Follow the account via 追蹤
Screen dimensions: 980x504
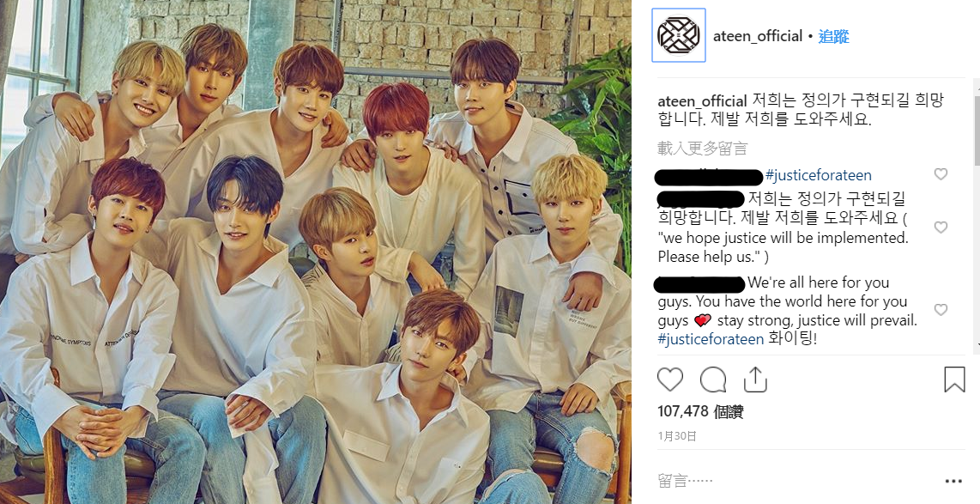(x=834, y=36)
